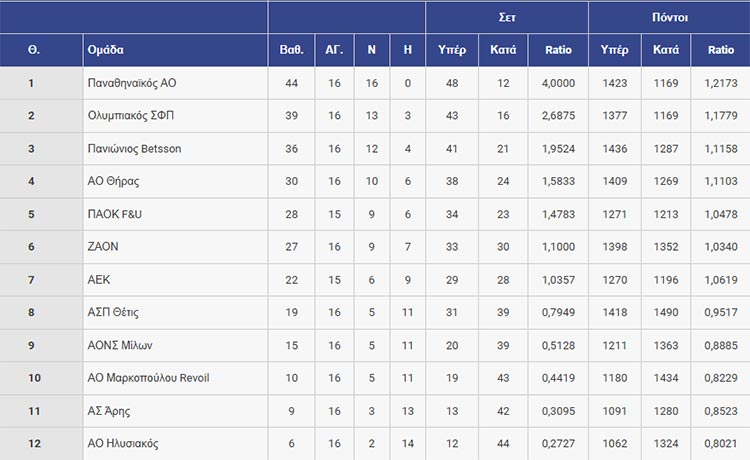
Task: Click the Παναθηναϊκός ΑΟ team name
Action: pos(130,83)
